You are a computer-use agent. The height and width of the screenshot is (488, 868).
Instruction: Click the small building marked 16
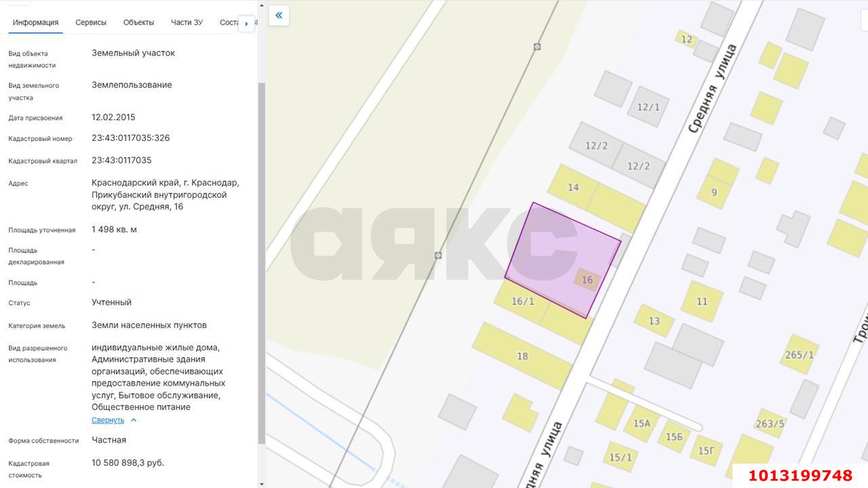[587, 279]
